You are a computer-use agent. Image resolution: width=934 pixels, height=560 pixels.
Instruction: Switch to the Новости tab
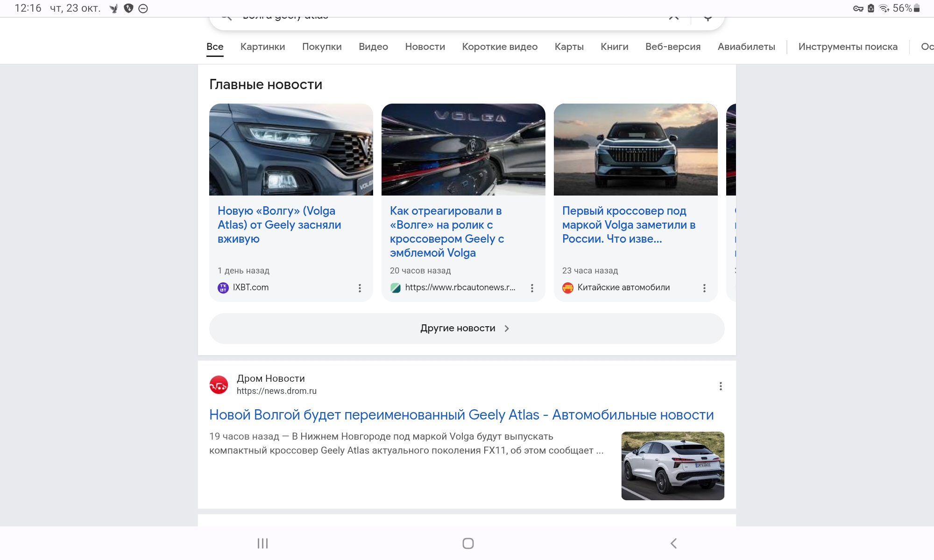tap(425, 47)
